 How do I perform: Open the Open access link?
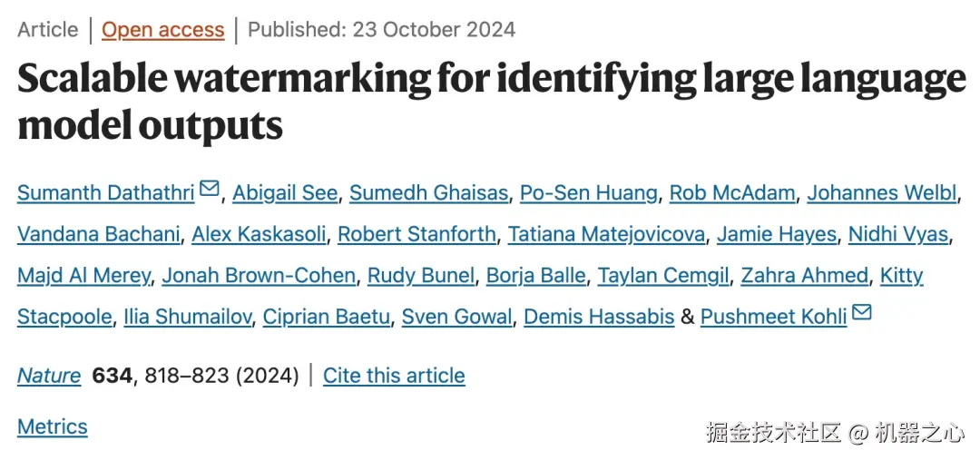162,29
